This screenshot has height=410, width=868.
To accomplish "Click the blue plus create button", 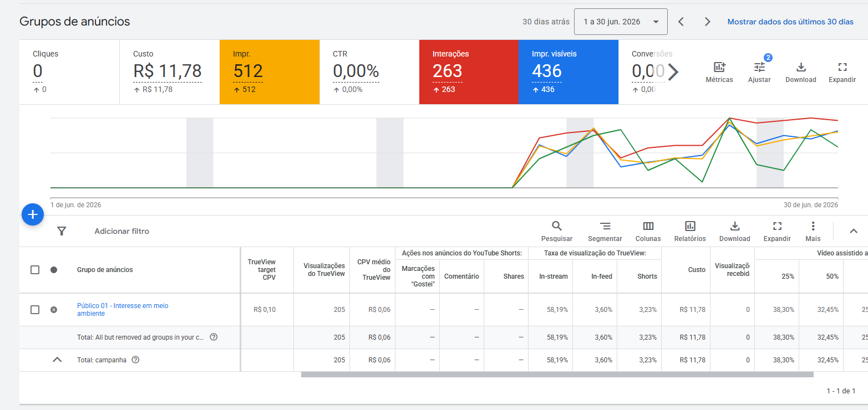I will coord(33,214).
